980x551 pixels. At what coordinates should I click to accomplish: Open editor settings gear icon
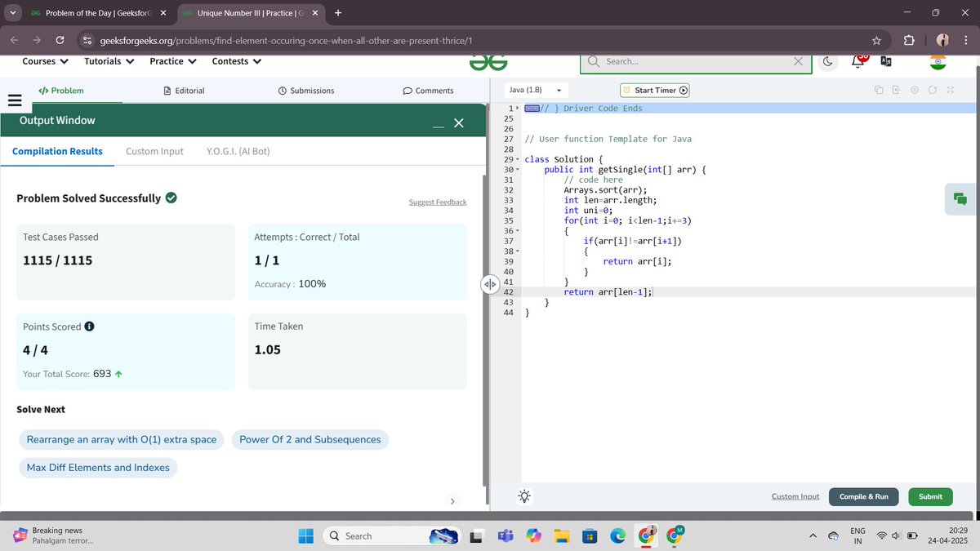(915, 90)
